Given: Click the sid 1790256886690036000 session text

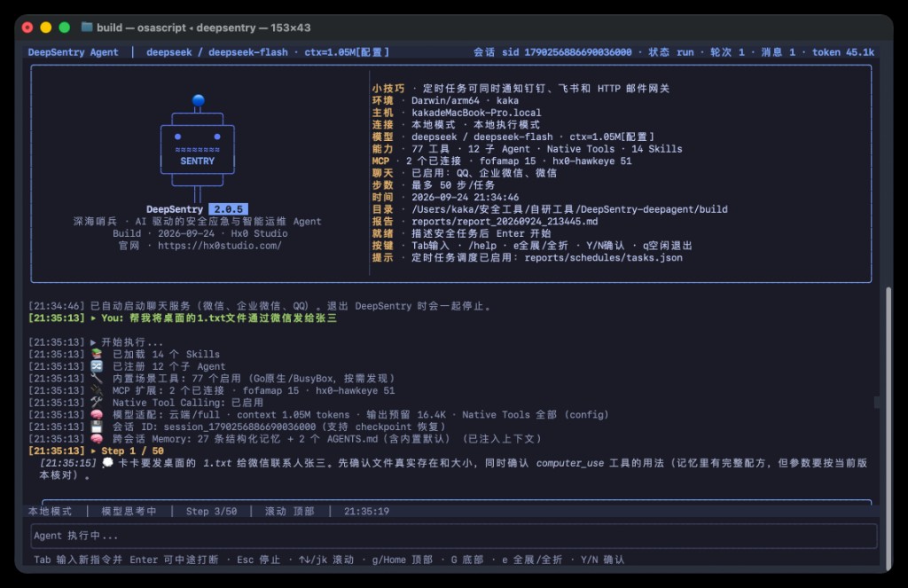Looking at the screenshot, I should (567, 52).
